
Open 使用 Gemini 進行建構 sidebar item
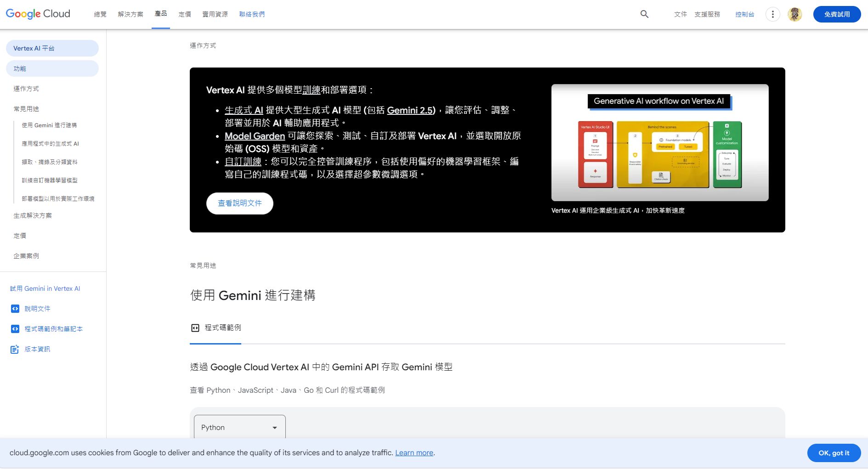[49, 125]
